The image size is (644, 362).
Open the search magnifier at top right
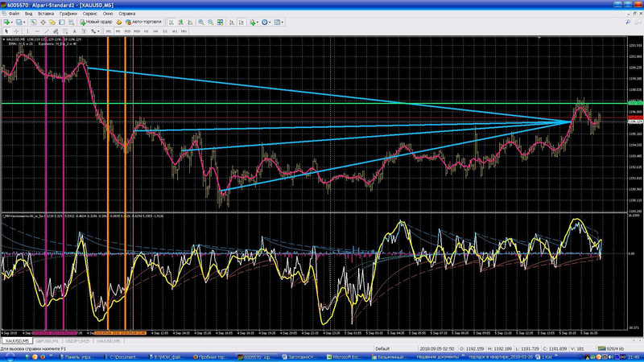click(627, 23)
